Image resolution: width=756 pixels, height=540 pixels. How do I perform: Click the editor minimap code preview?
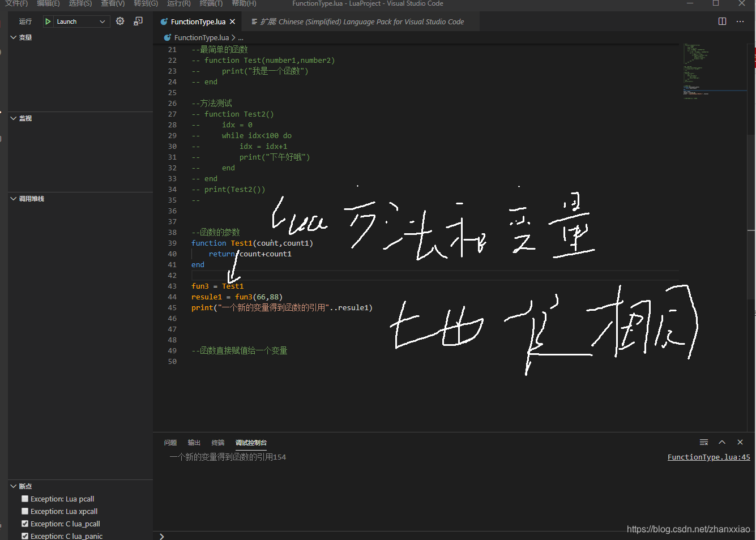(x=714, y=71)
